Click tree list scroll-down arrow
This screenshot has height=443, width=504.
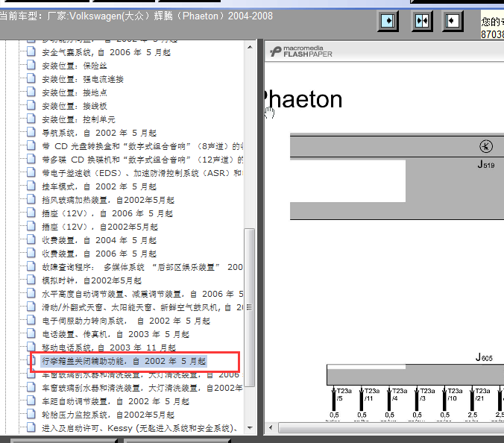(250, 428)
